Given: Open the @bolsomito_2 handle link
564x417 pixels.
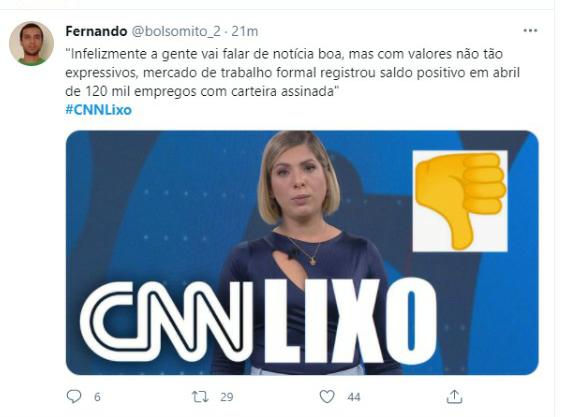Looking at the screenshot, I should click(176, 32).
